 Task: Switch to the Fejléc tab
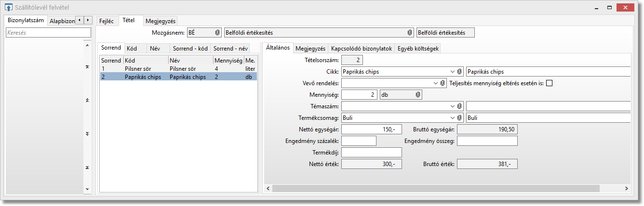pos(106,21)
